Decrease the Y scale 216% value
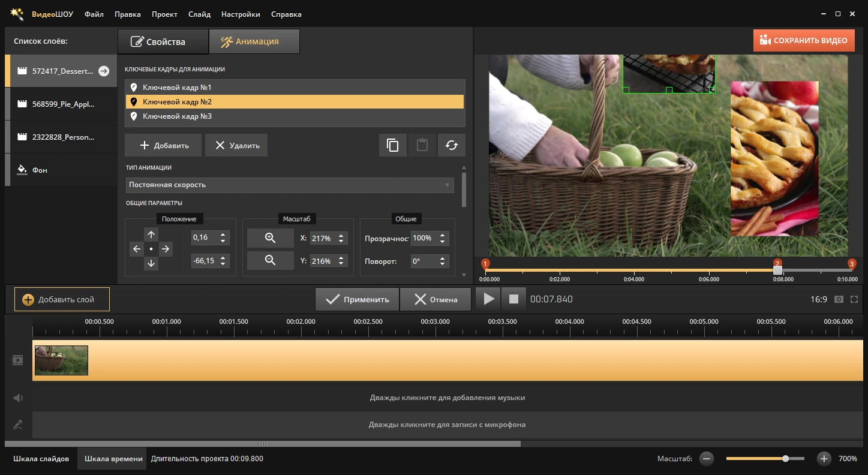This screenshot has width=868, height=475. pos(341,264)
